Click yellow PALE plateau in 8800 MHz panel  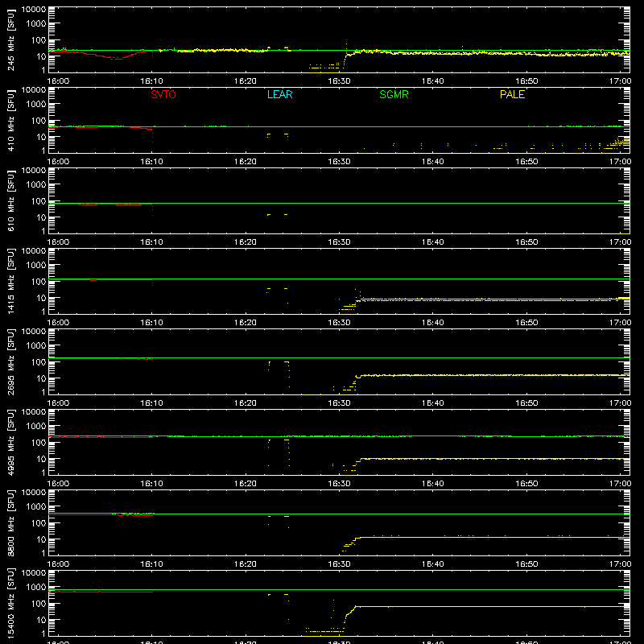pyautogui.click(x=495, y=537)
